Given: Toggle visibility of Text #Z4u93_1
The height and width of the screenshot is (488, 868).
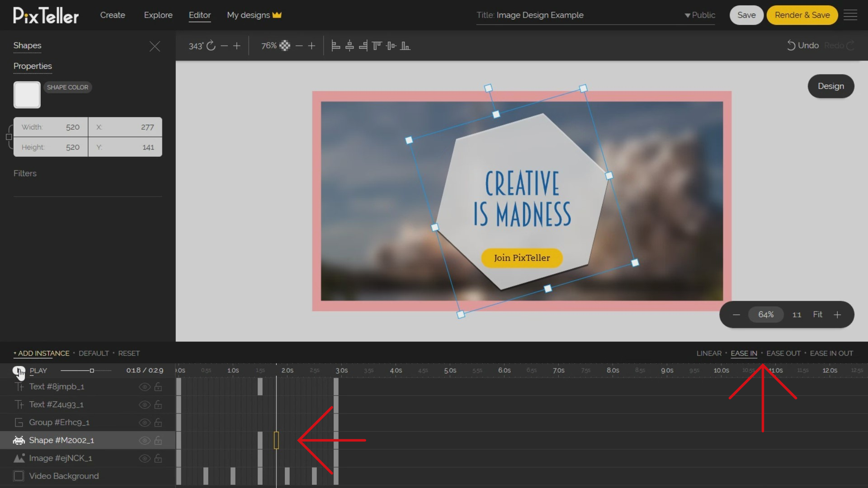Looking at the screenshot, I should click(x=145, y=405).
